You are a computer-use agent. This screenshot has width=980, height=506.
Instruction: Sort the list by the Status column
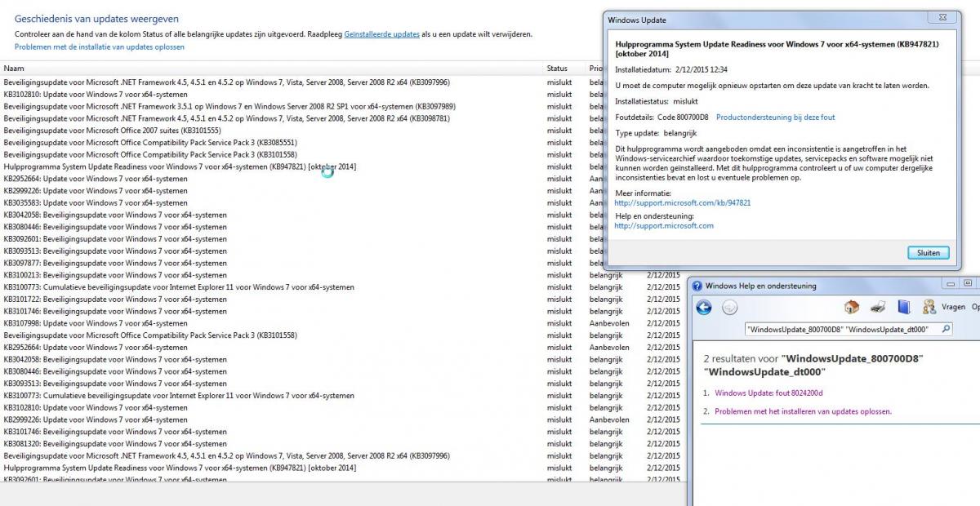(x=565, y=69)
